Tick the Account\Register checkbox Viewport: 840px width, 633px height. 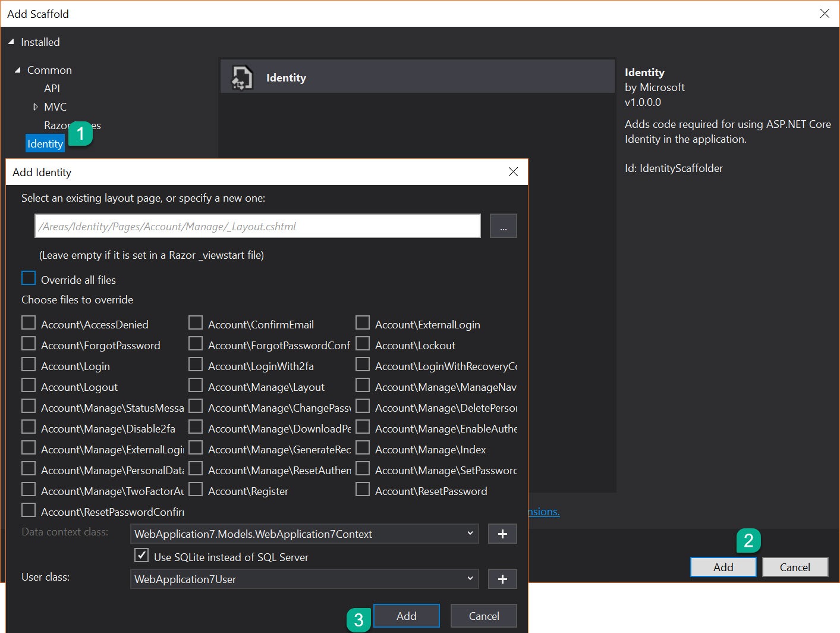[x=196, y=490]
